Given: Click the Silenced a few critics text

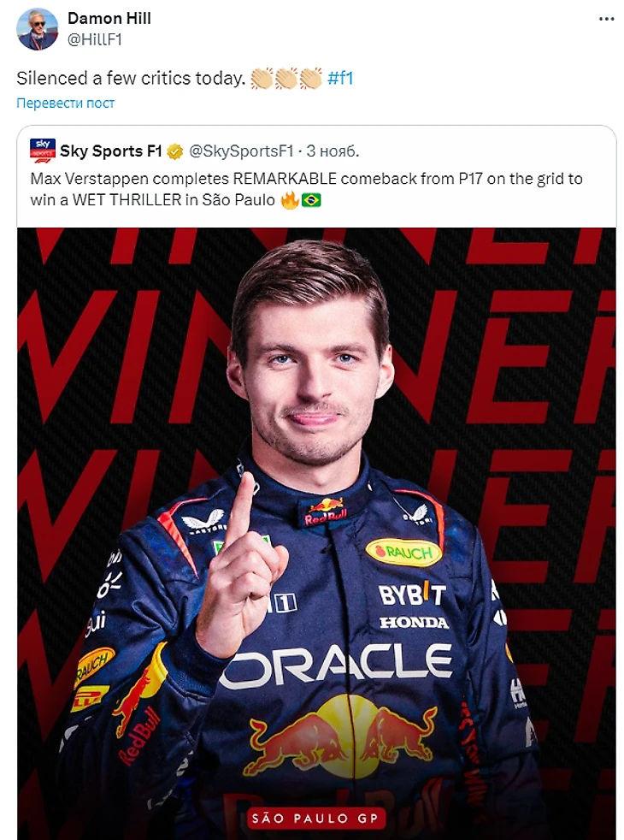Looking at the screenshot, I should pyautogui.click(x=131, y=78).
